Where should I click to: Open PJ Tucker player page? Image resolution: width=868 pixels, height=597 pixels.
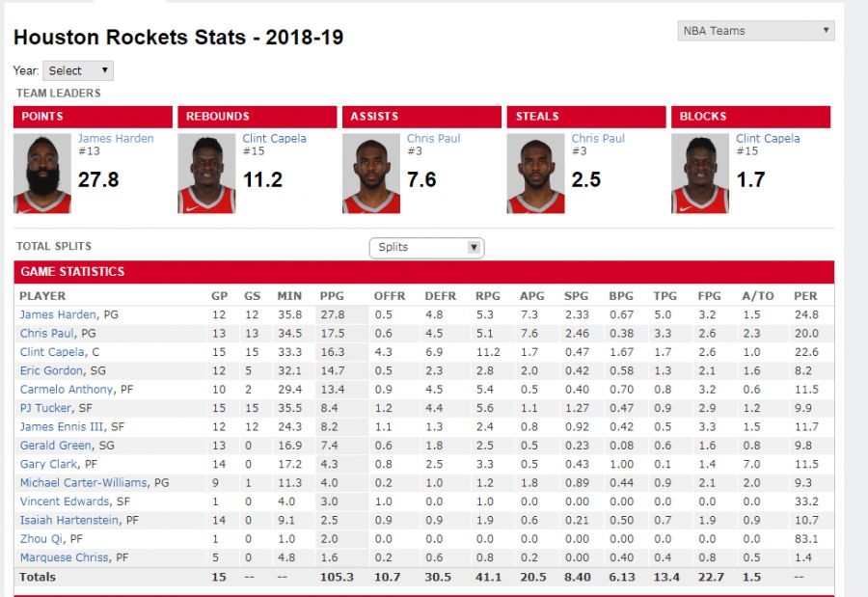pos(46,408)
